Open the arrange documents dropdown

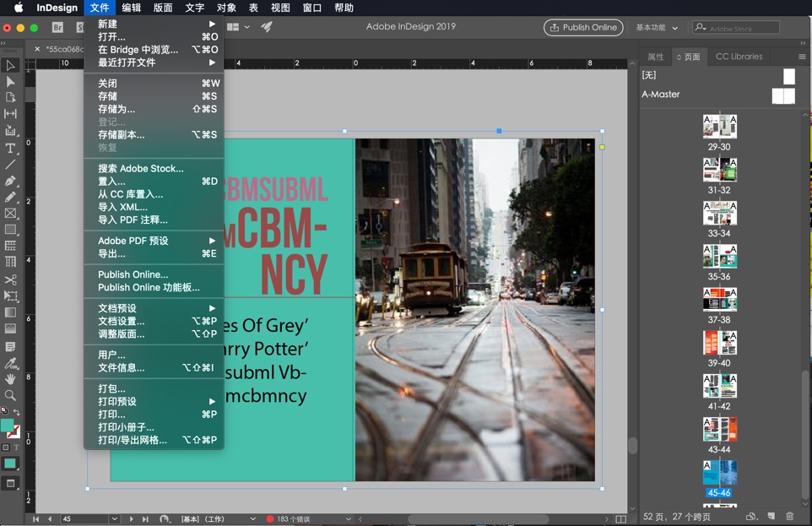[238, 27]
